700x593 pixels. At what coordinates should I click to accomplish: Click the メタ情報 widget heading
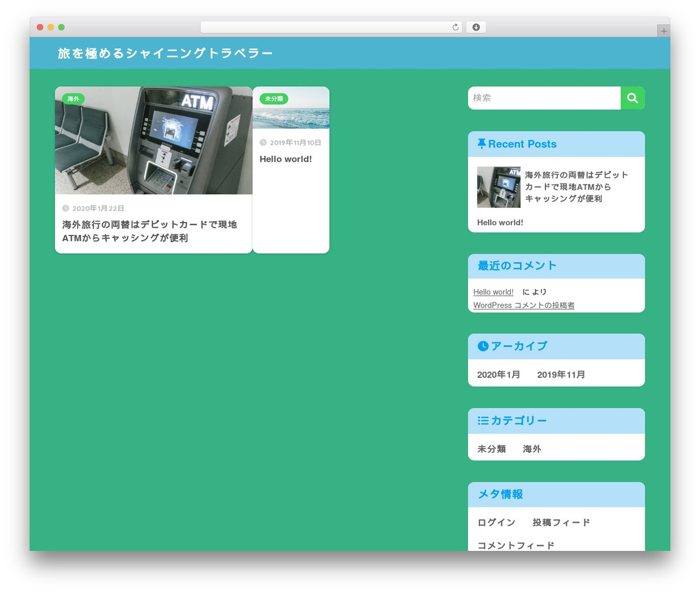(500, 495)
